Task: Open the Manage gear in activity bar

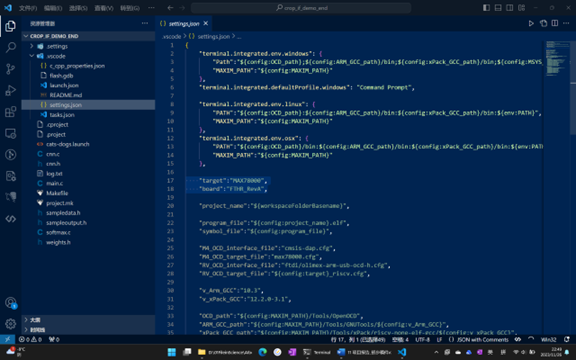Action: coord(10,324)
